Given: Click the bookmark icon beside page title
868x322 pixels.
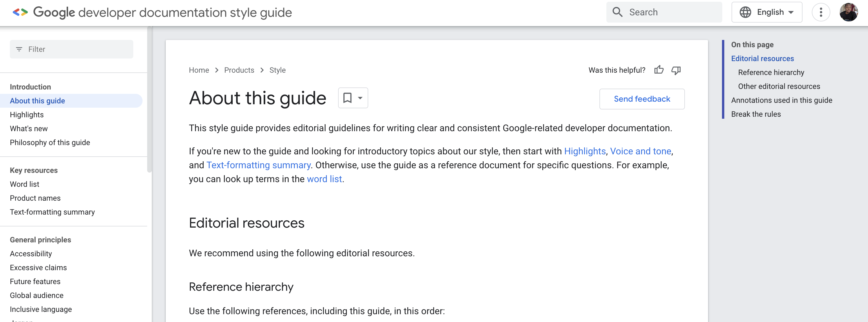Looking at the screenshot, I should (x=347, y=98).
